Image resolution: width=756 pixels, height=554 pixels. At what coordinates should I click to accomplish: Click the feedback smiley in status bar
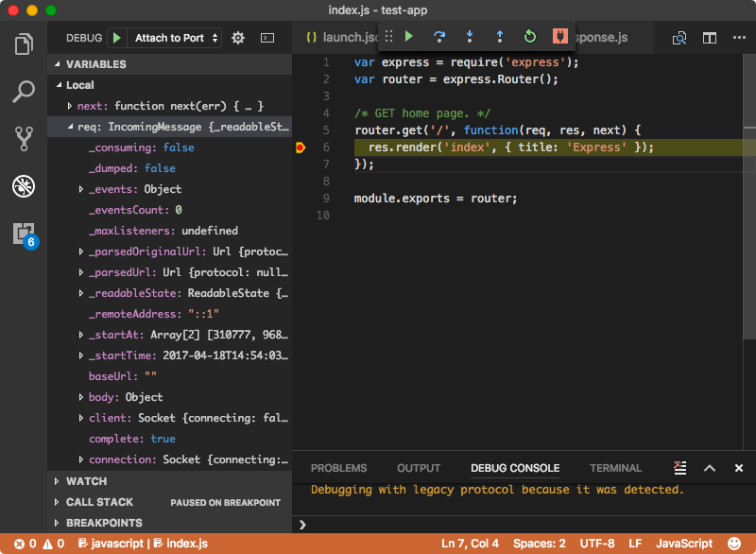(734, 544)
